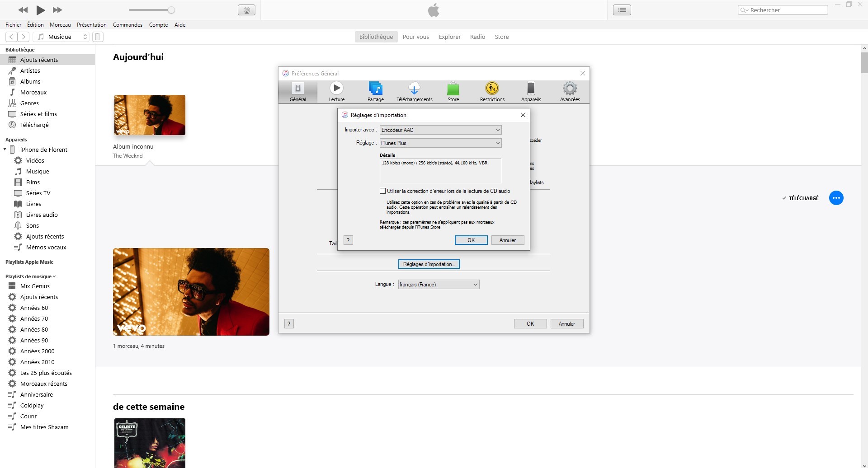
Task: Open the Mes titres Shazam playlist
Action: (47, 427)
